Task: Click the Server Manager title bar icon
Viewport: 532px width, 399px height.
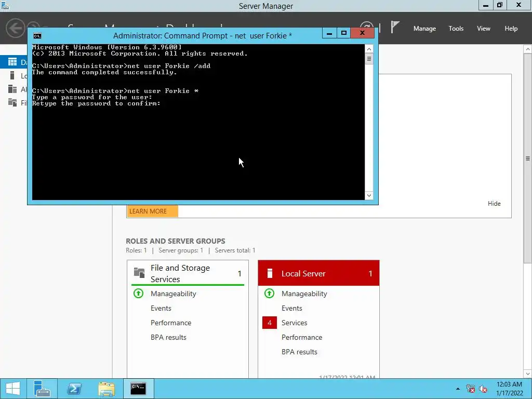Action: (x=5, y=6)
